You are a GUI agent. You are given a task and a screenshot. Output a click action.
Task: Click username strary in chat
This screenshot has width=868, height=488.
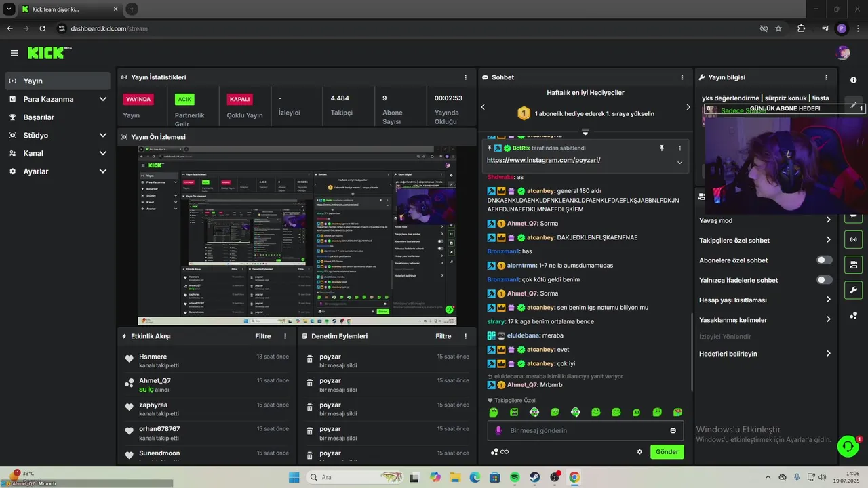pos(497,321)
